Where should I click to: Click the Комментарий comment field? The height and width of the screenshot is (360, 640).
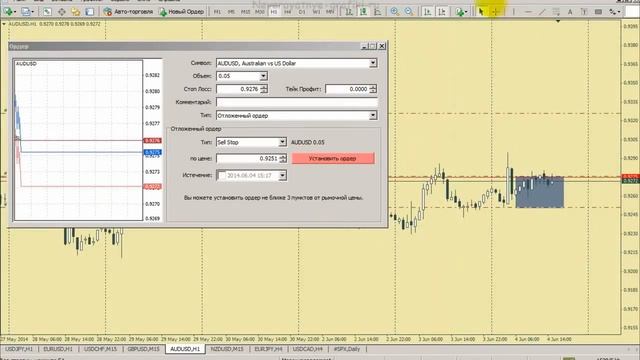coord(297,102)
